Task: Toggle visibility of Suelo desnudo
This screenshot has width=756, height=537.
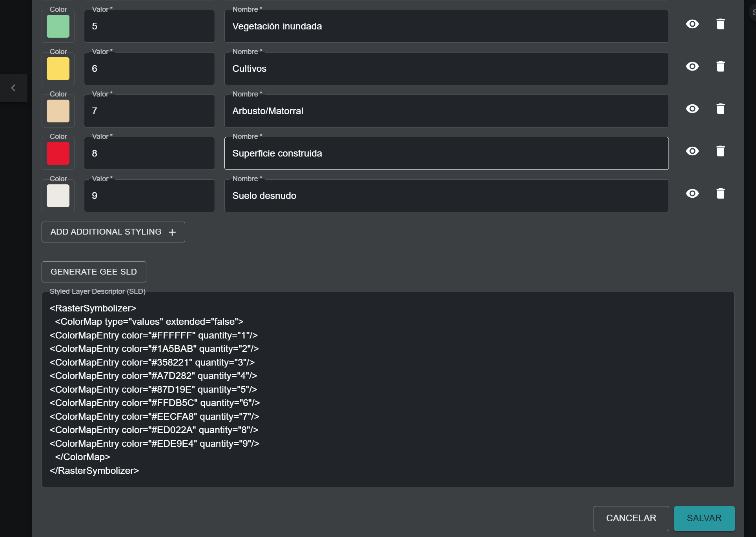Action: tap(692, 194)
